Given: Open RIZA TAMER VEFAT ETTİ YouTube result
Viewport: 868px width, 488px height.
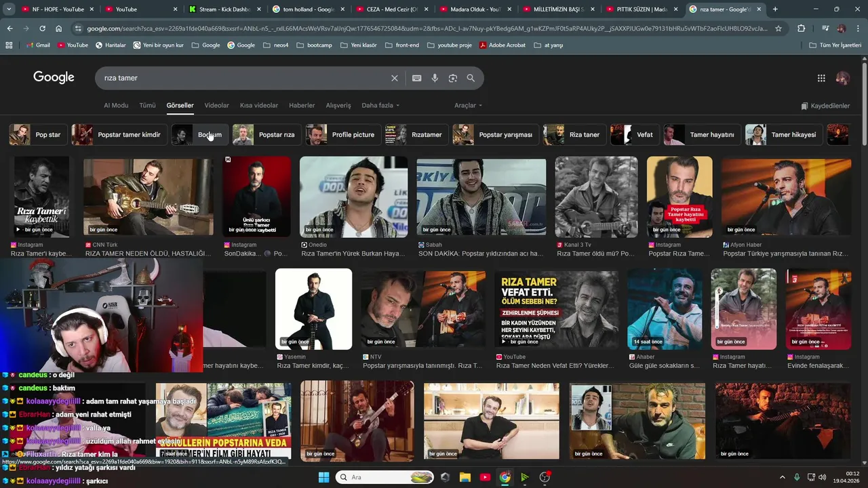Looking at the screenshot, I should click(556, 309).
